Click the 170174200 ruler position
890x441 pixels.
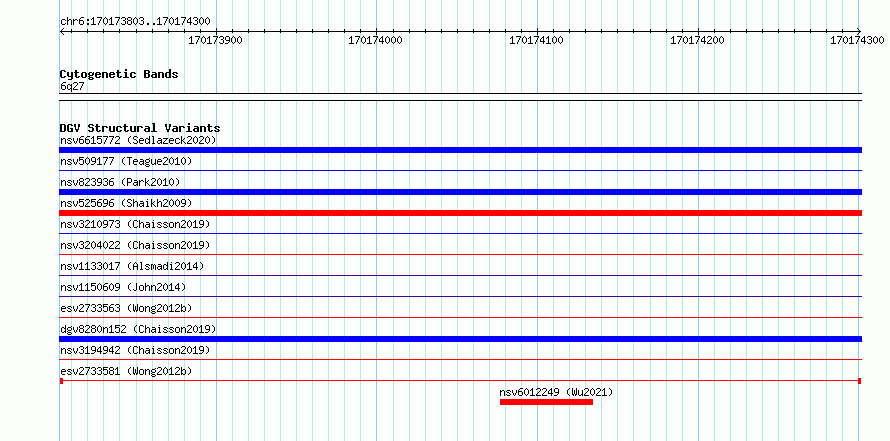[x=697, y=40]
